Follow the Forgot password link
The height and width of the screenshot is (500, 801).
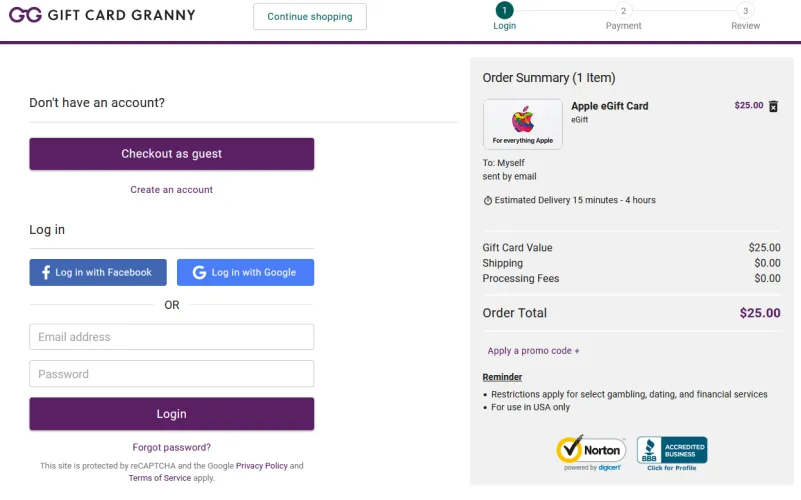[x=171, y=447]
